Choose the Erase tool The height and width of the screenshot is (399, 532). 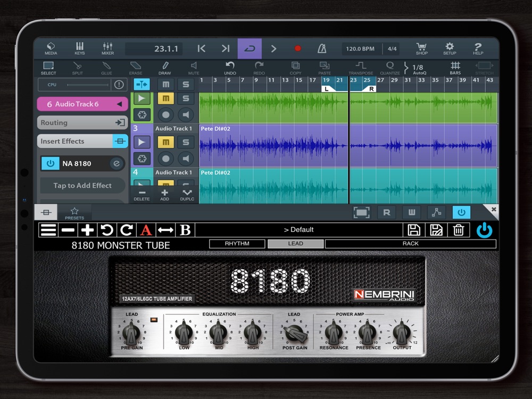[135, 68]
